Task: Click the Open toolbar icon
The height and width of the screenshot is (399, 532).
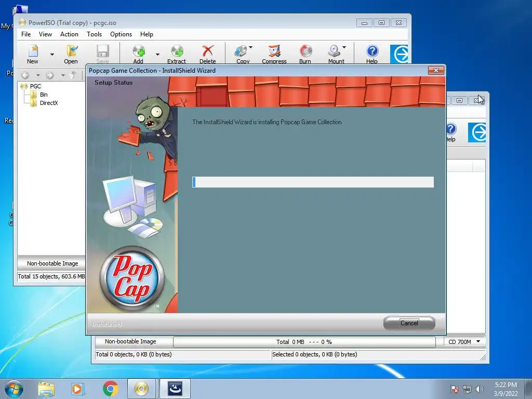Action: [x=71, y=54]
